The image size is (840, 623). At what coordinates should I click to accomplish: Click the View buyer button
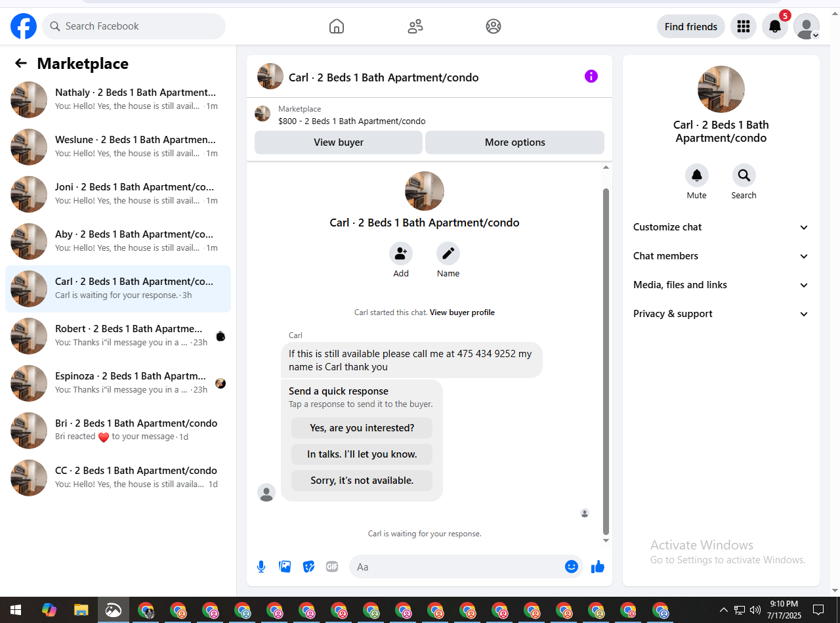tap(339, 142)
